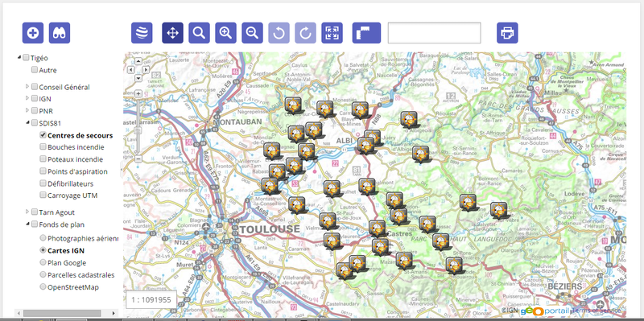The image size is (644, 321).
Task: Check the Poteaux incendie layer
Action: tap(43, 158)
